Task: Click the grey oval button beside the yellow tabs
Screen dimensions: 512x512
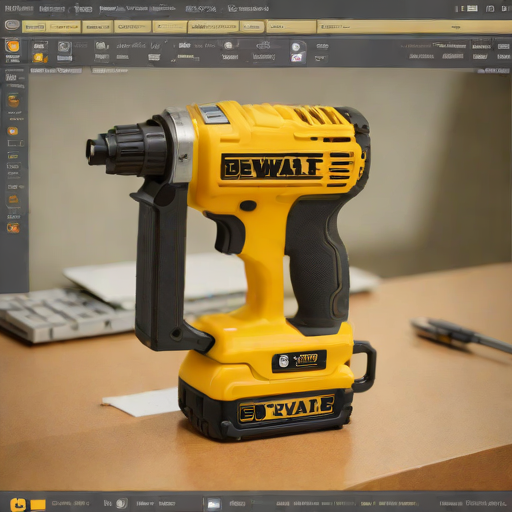Action: [12, 25]
